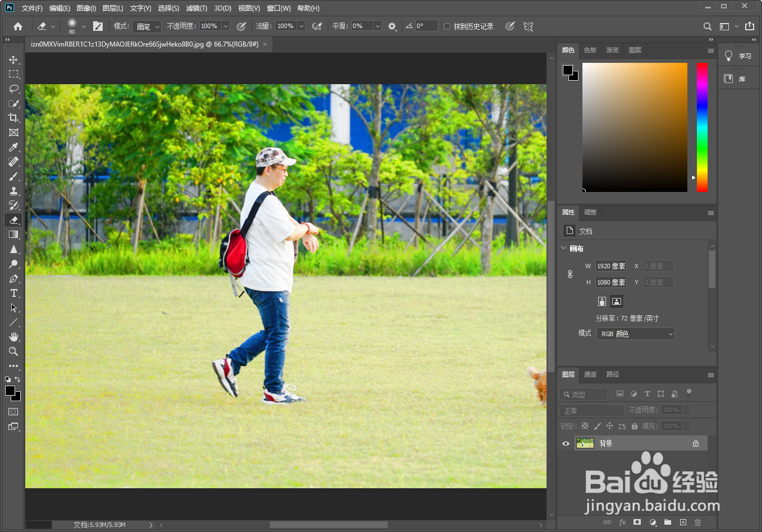
Task: Select the Clone Stamp tool
Action: [13, 191]
